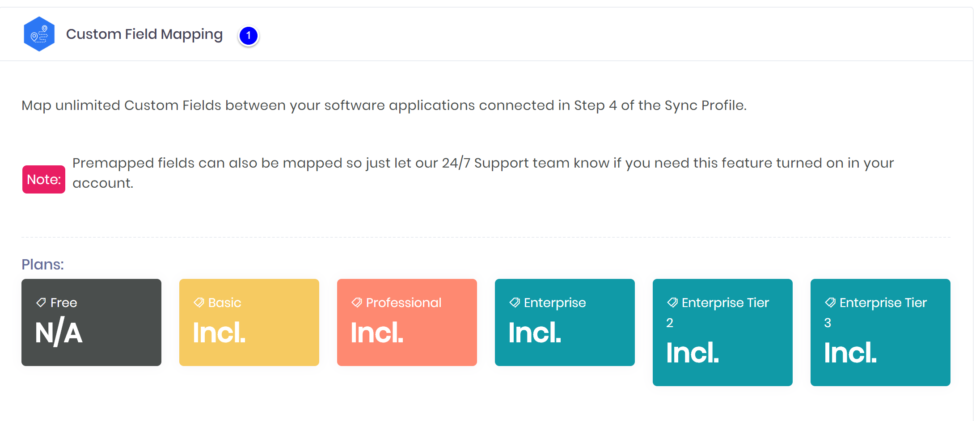The image size is (980, 421).
Task: Click the tag icon beside Enterprise label
Action: pyautogui.click(x=514, y=303)
